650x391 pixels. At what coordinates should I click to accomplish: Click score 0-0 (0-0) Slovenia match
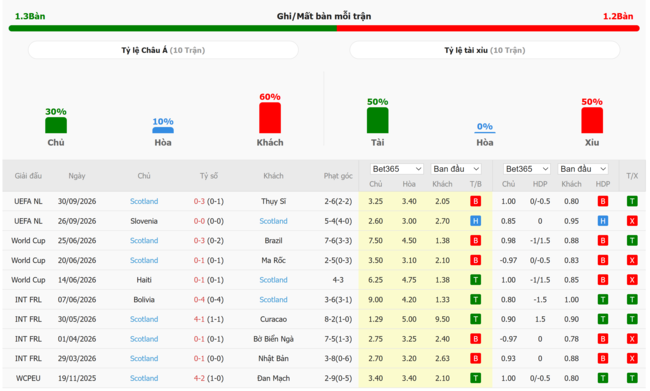[x=209, y=221]
